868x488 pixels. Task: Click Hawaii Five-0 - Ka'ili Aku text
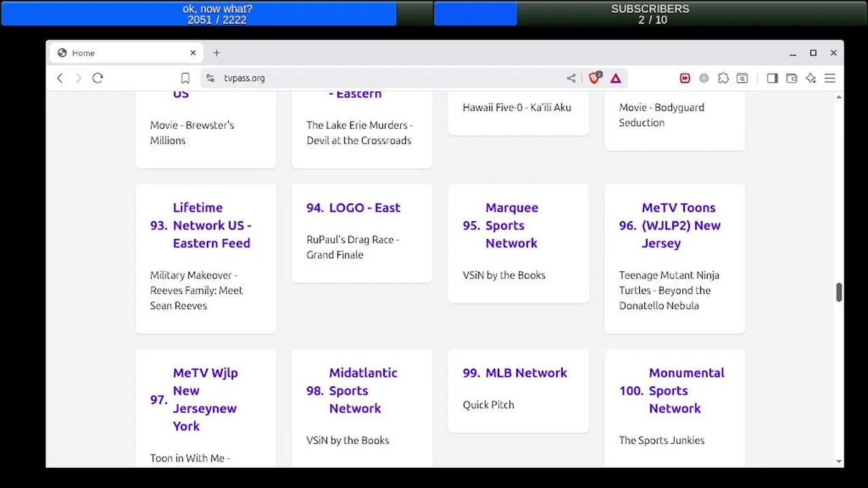coord(517,107)
